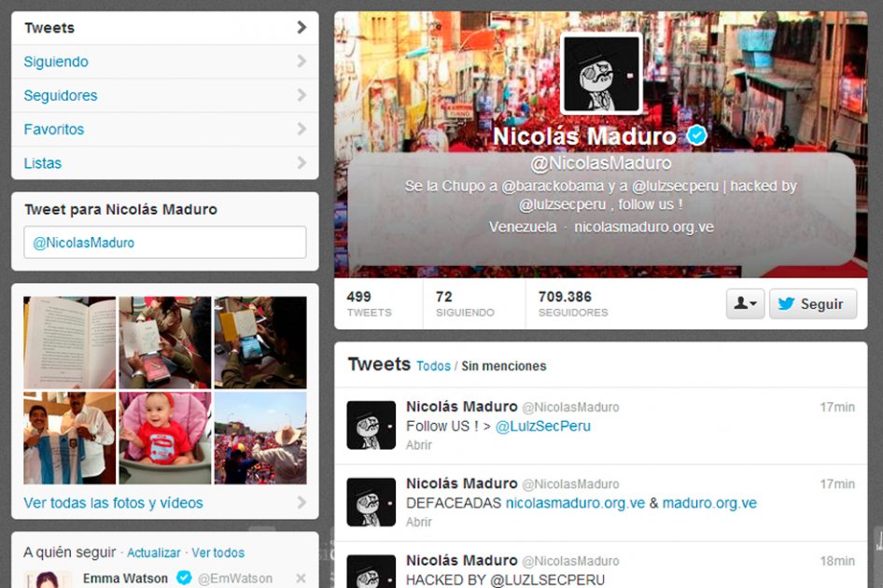Click chevron arrow beside Listas

pyautogui.click(x=301, y=162)
